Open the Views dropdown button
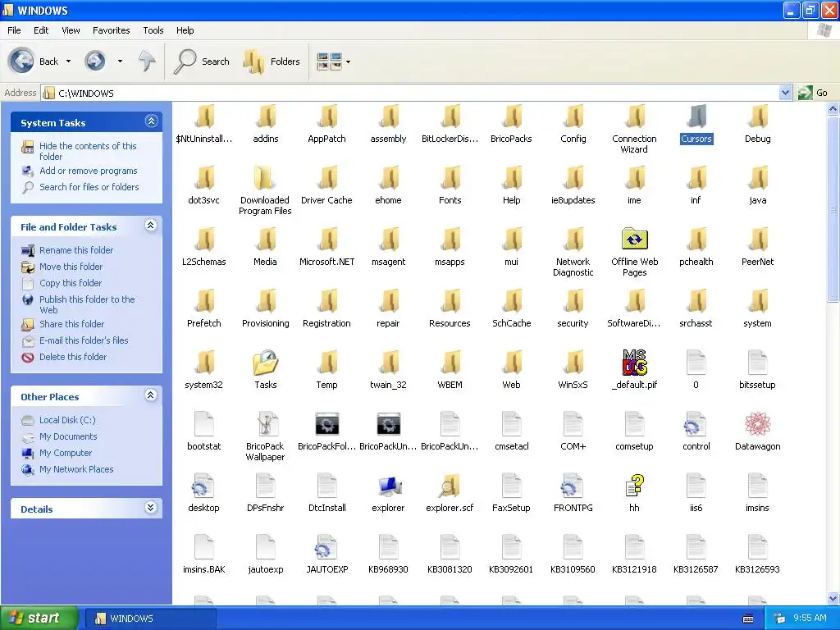This screenshot has width=840, height=630. click(x=334, y=61)
